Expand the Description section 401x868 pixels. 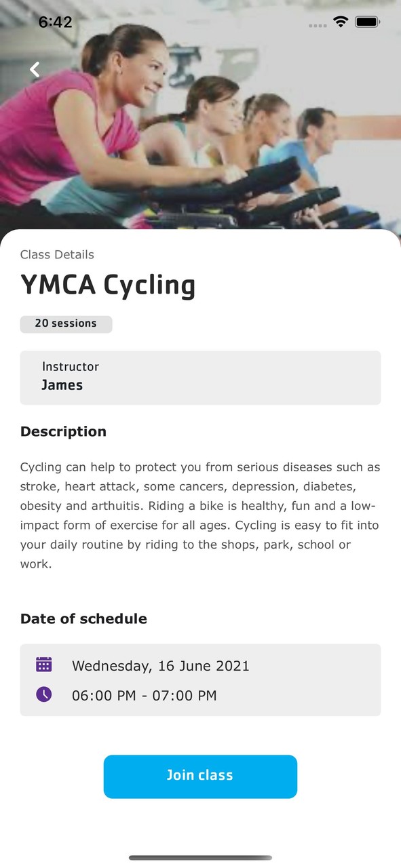coord(63,431)
